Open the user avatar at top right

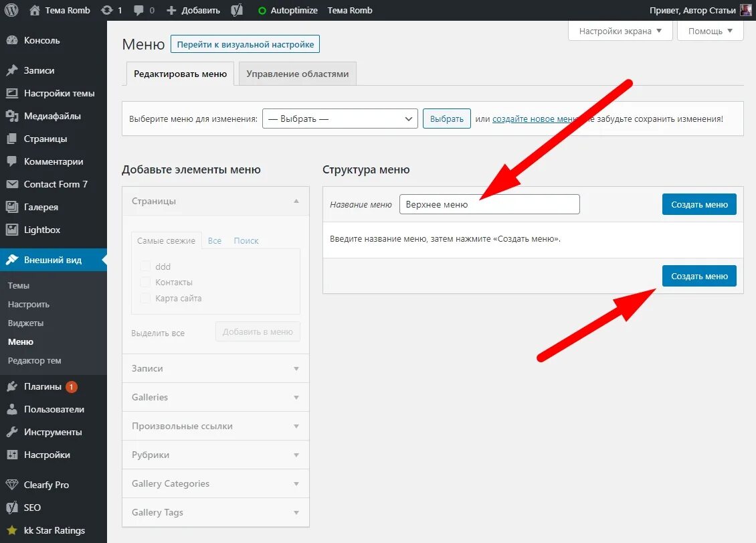[x=745, y=10]
